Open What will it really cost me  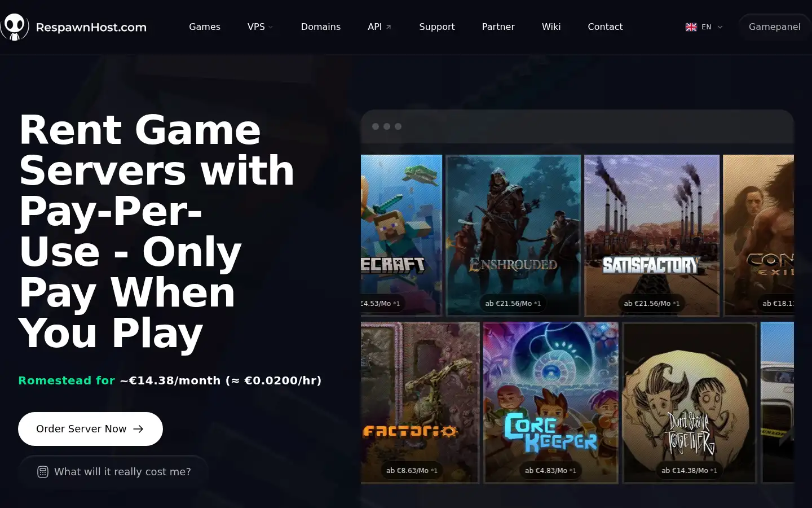pyautogui.click(x=114, y=472)
